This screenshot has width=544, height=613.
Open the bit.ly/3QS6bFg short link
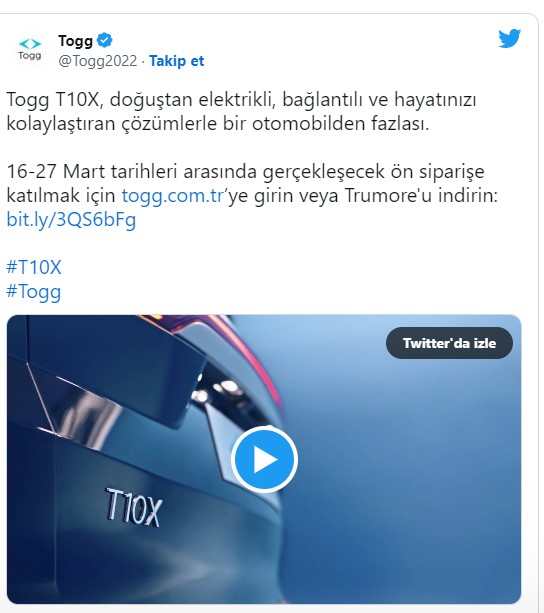click(x=71, y=220)
